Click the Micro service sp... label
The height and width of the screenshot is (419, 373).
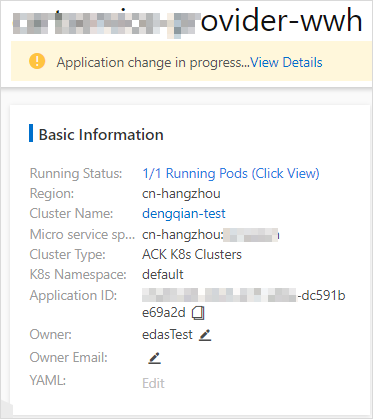pos(82,234)
